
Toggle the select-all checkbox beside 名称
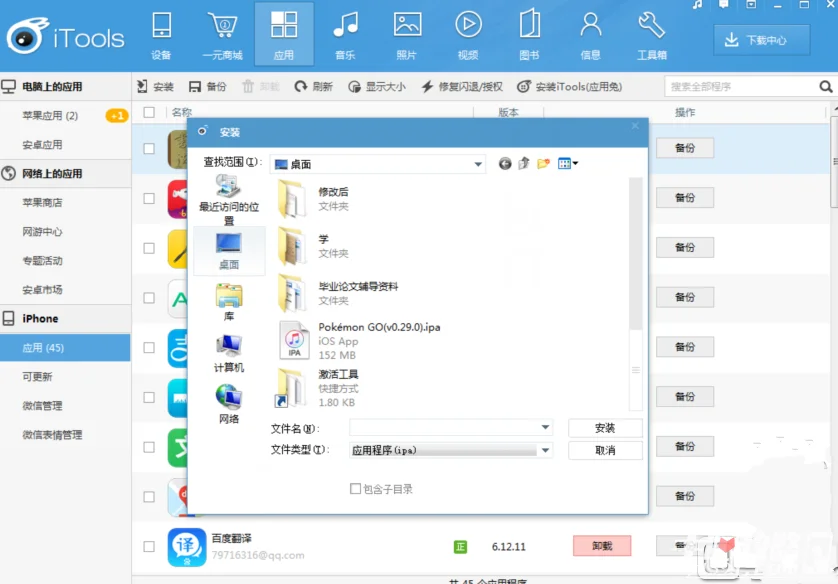coord(149,112)
